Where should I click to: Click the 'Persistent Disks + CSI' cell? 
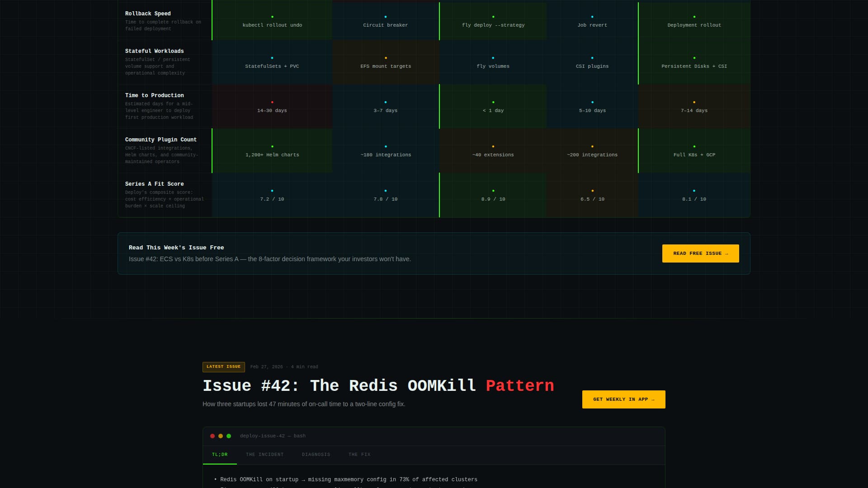coord(694,62)
